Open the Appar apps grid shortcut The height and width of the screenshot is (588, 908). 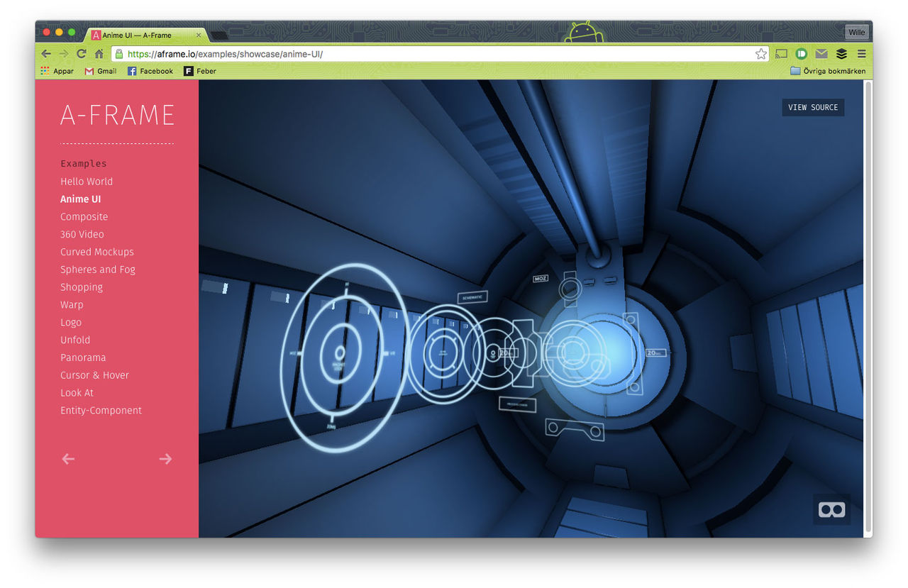click(57, 71)
